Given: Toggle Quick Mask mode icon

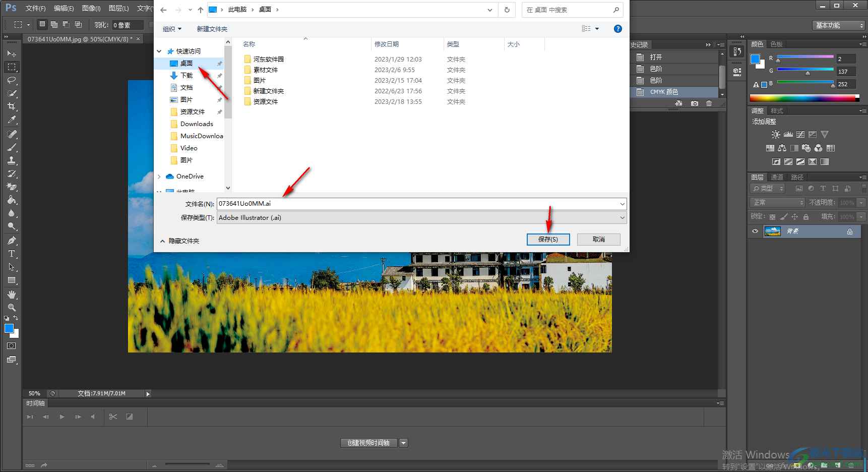Looking at the screenshot, I should (12, 346).
